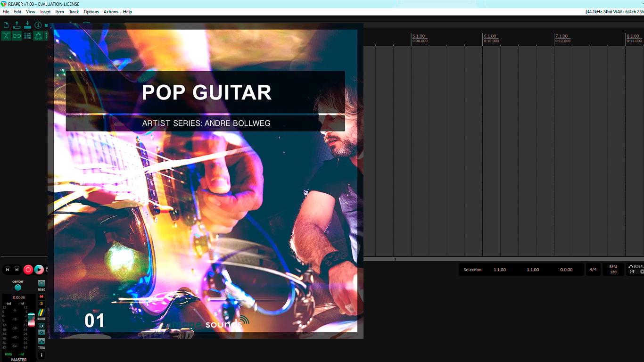Click the 0.00dB master volume readout
Screen dimensions: 644x362
point(19,297)
